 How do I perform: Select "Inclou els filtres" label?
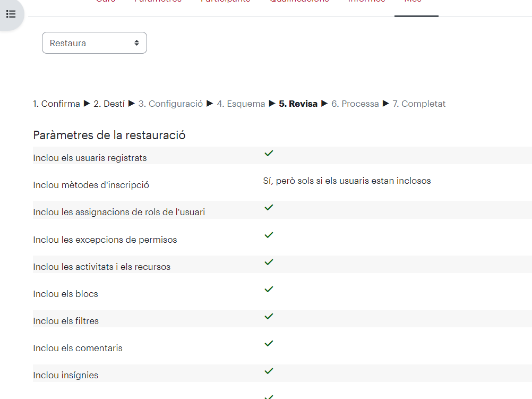click(66, 321)
